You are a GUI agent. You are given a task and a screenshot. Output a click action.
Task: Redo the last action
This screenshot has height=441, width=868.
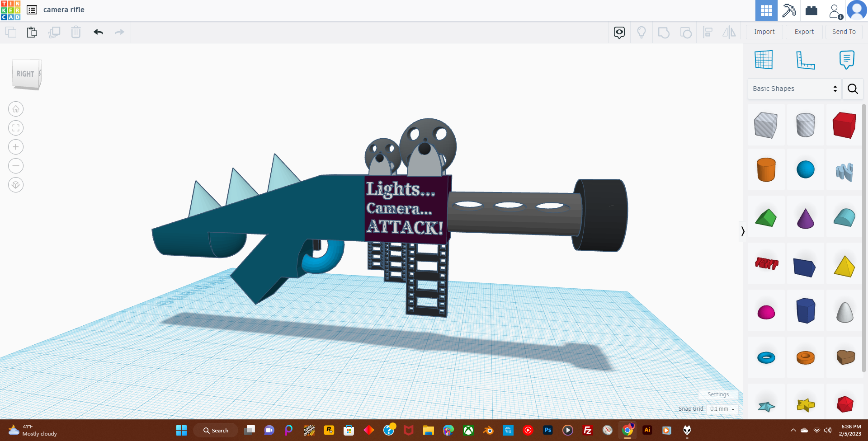point(119,32)
